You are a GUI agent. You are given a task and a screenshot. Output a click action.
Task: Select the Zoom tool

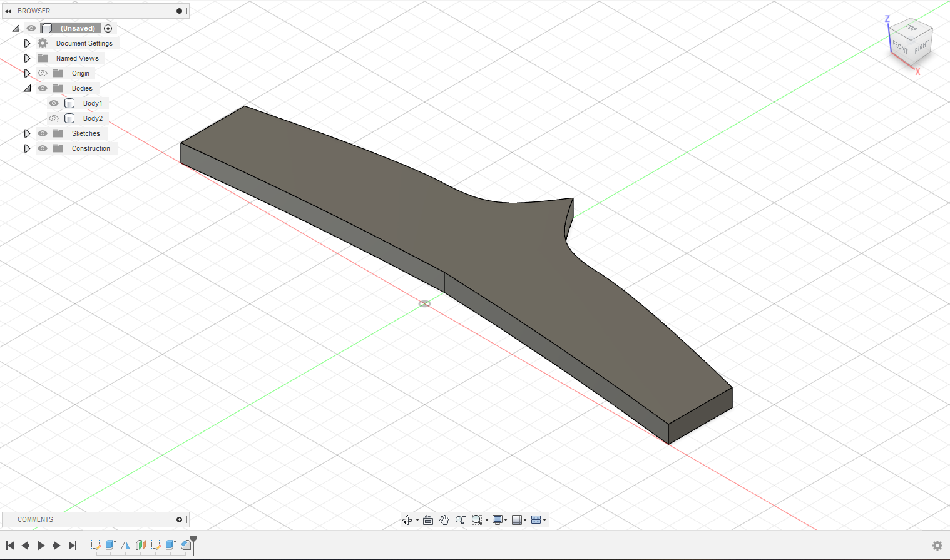(x=461, y=519)
